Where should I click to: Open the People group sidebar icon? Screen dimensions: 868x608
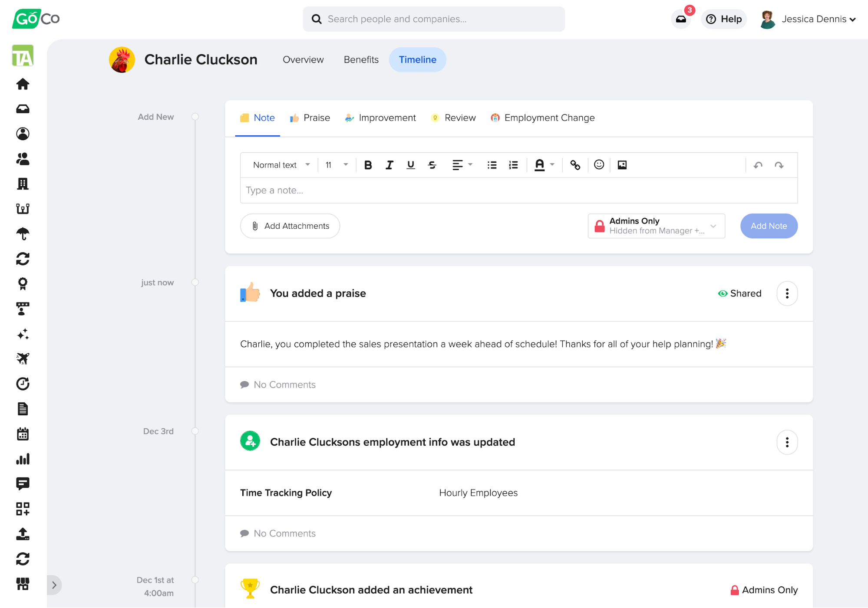(23, 159)
